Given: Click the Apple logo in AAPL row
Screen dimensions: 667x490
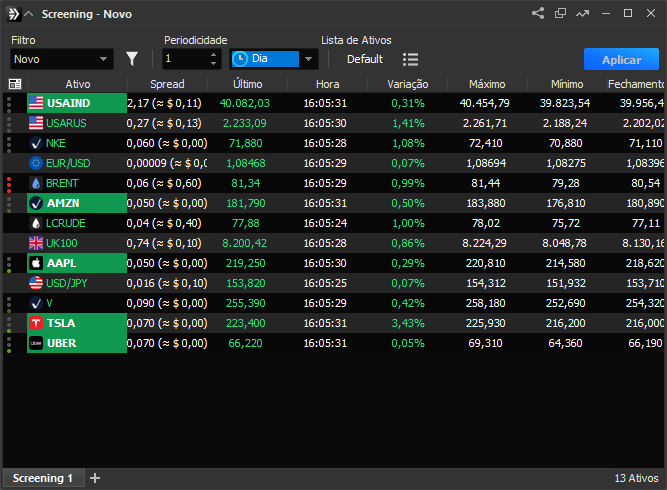Looking at the screenshot, I should click(x=36, y=263).
